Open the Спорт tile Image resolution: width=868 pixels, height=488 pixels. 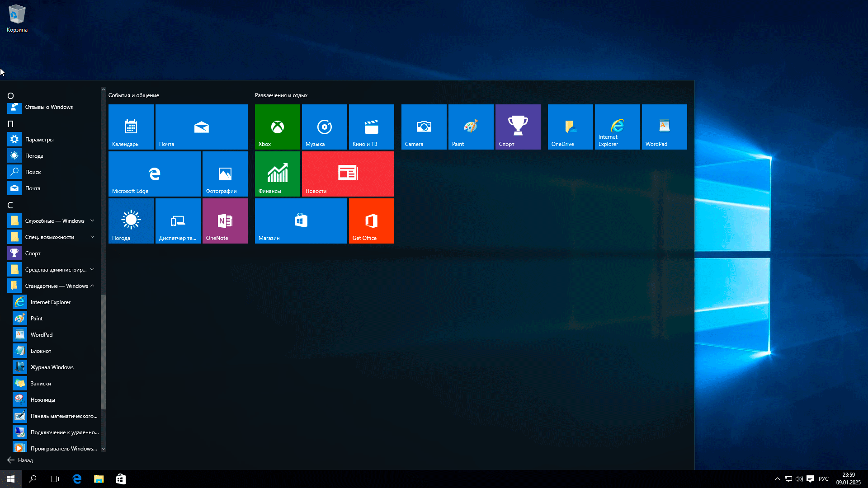coord(518,127)
